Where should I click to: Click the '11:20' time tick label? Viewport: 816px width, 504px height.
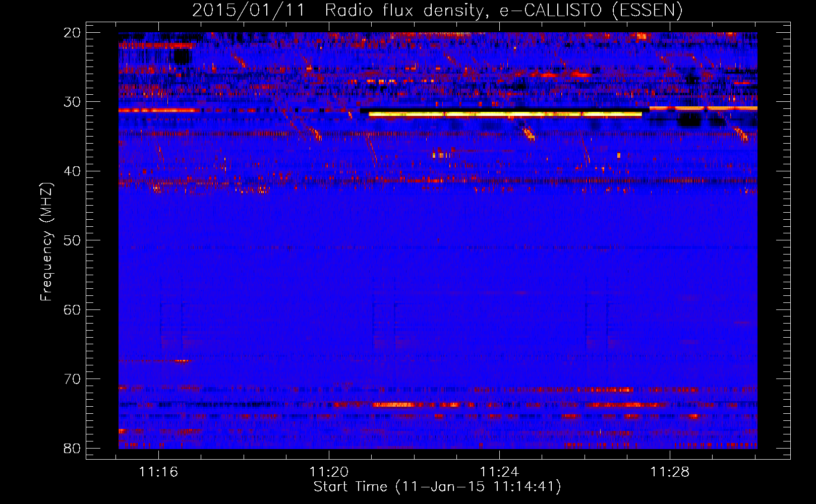tap(329, 472)
